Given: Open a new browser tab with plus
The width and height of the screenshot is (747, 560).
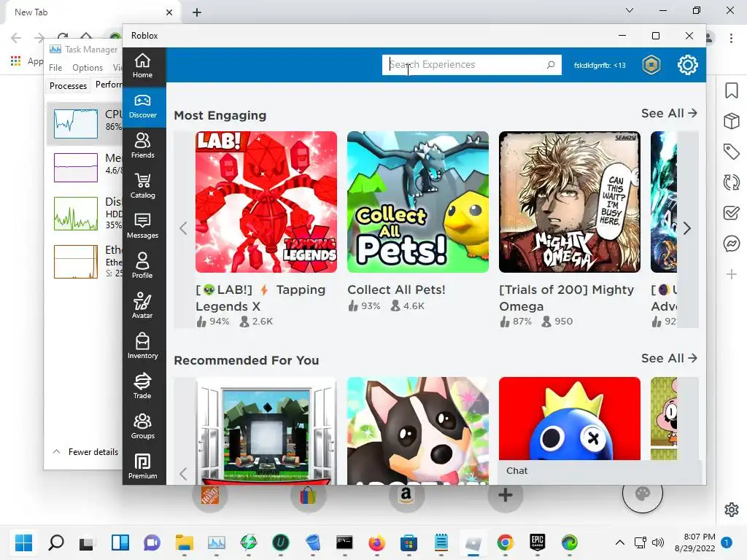Looking at the screenshot, I should [x=197, y=13].
